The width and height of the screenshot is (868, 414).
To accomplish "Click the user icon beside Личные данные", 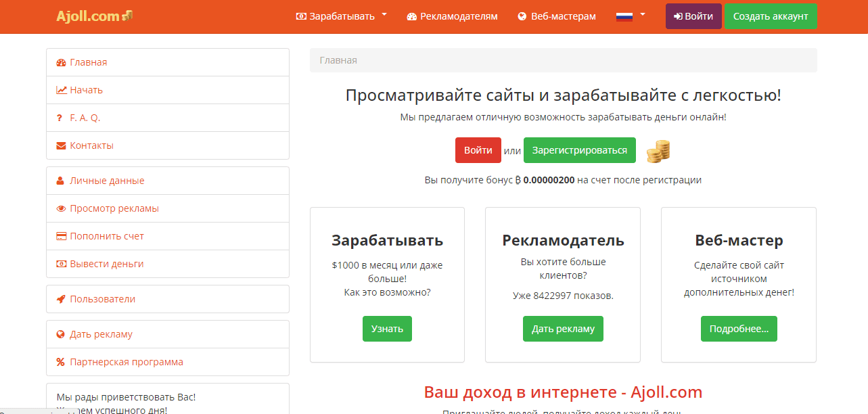I will point(61,181).
